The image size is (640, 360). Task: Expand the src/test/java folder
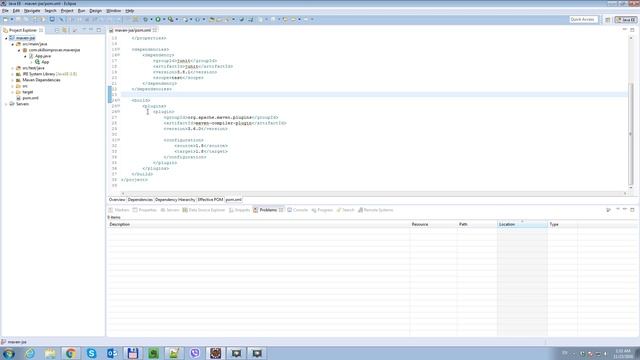12,68
